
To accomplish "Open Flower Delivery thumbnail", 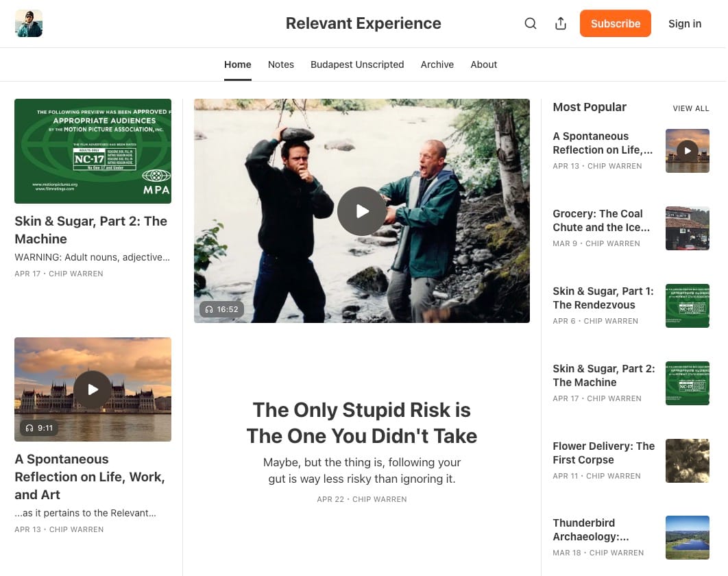I will (x=687, y=461).
